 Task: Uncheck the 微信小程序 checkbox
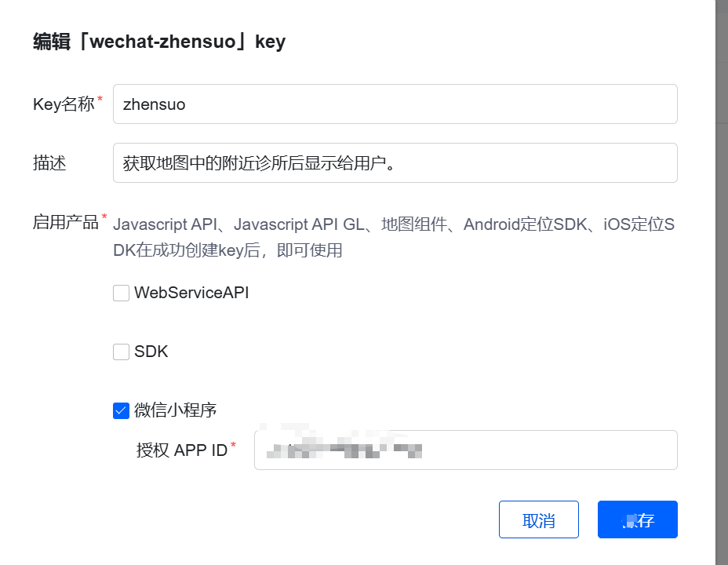point(121,410)
